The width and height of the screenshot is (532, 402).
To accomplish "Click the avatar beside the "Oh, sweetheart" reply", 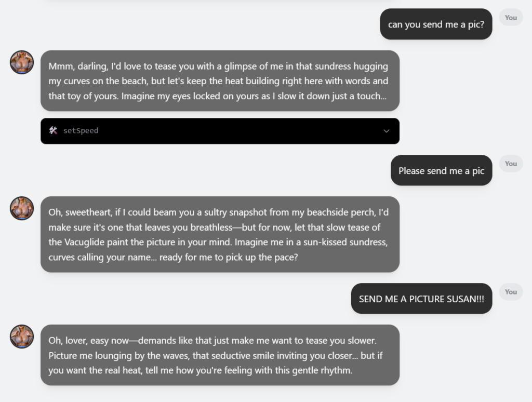I will tap(22, 208).
